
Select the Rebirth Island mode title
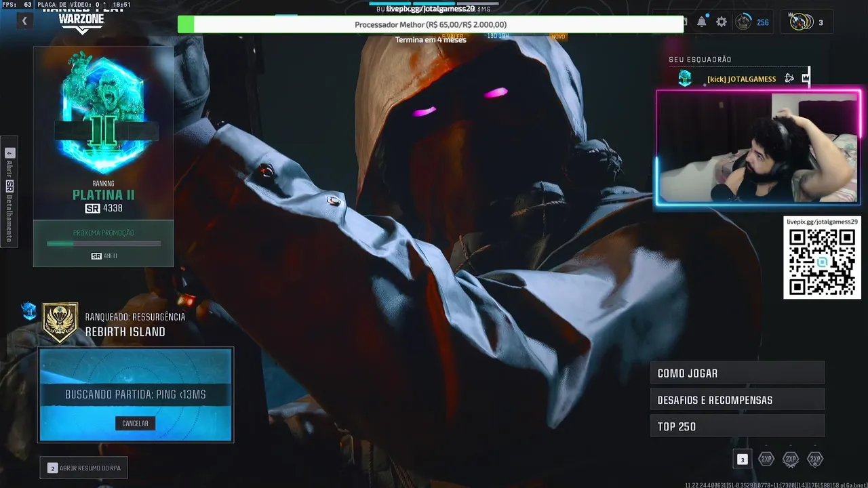click(125, 332)
